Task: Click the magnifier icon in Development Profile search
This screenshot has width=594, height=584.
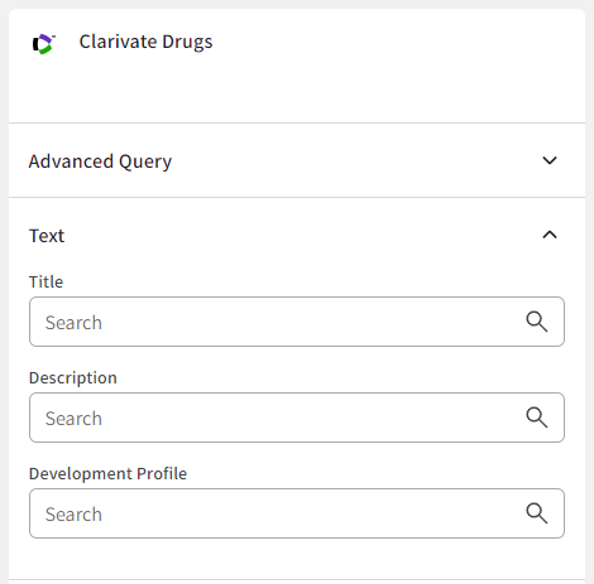Action: coord(537,514)
